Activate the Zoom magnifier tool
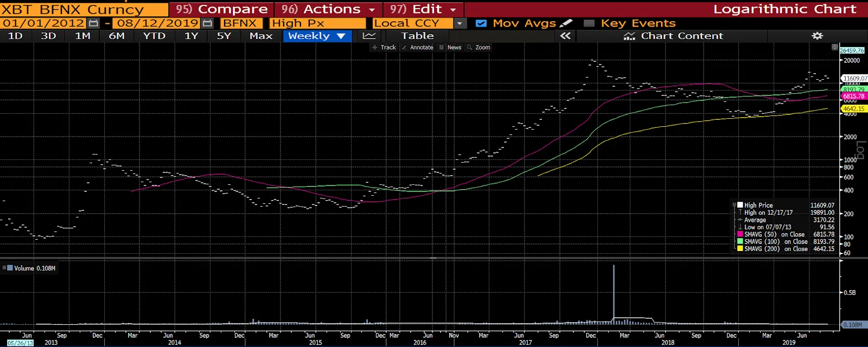 point(478,47)
